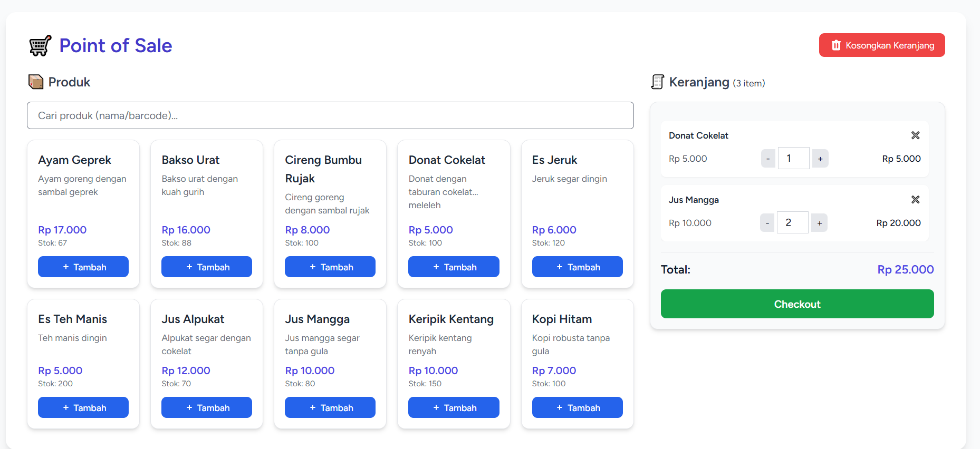Click the shopping cart icon beside Point of Sale
Screen dimensions: 980x449
(x=40, y=46)
